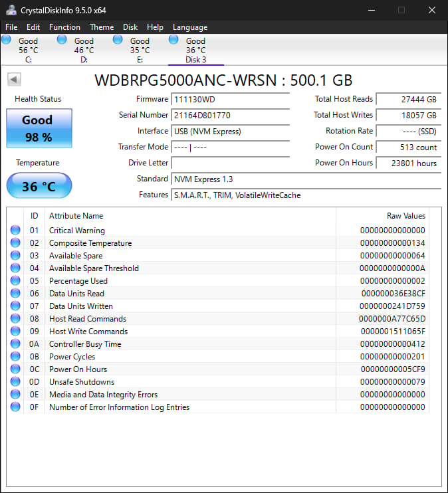Viewport: 448px width, 493px height.
Task: Click the Transfer Mode field
Action: click(230, 147)
